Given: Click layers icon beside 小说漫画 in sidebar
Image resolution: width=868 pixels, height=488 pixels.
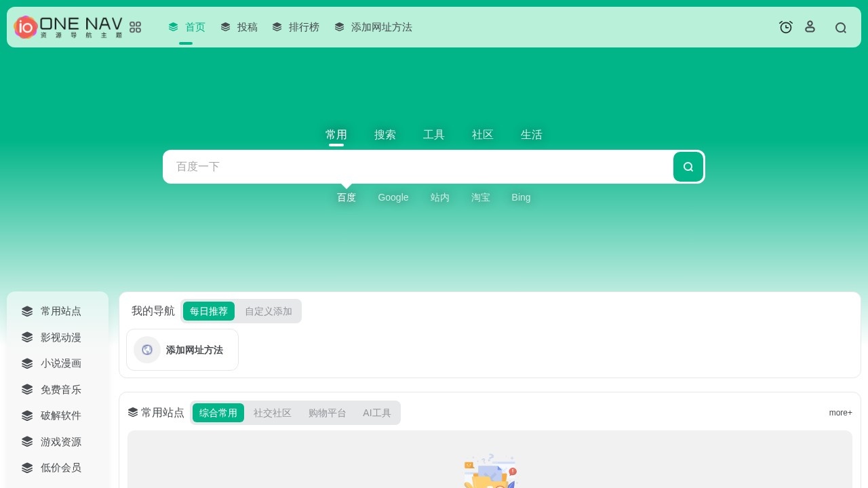Looking at the screenshot, I should pos(27,363).
